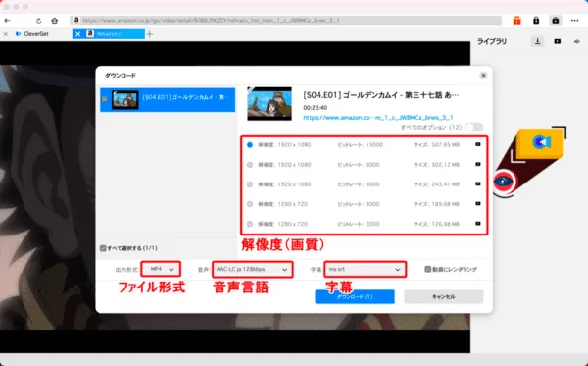The height and width of the screenshot is (366, 588).
Task: Click the サイズ: 507.65 MB text
Action: (x=436, y=145)
